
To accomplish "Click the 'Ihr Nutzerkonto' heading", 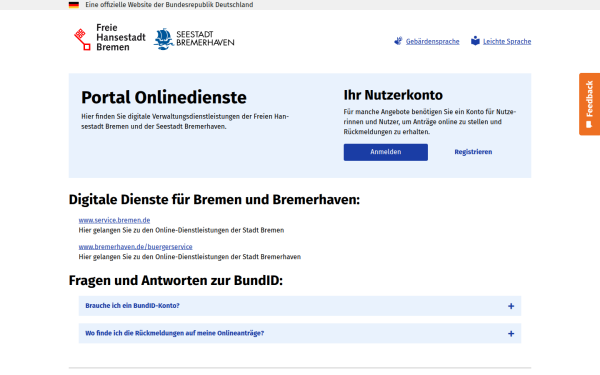I will pyautogui.click(x=393, y=95).
